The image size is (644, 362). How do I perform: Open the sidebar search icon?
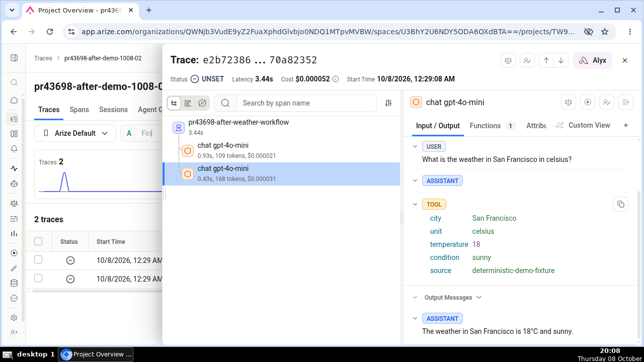(x=14, y=83)
